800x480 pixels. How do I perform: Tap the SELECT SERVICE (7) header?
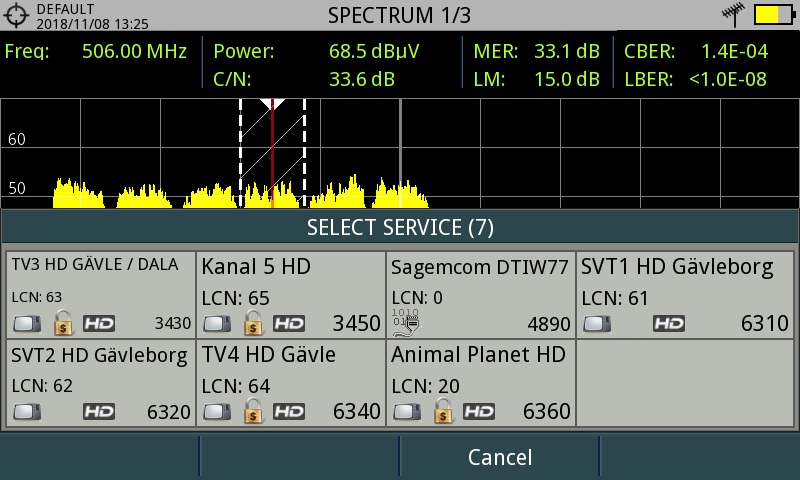400,228
